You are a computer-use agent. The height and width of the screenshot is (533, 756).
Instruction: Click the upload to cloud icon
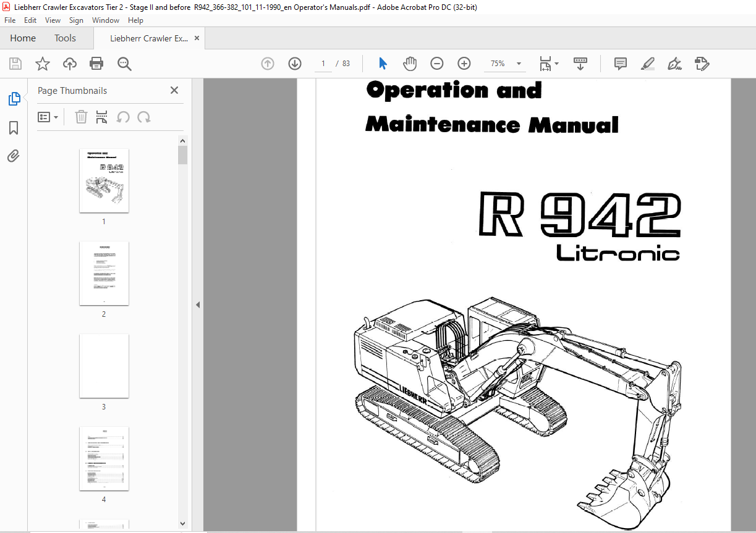click(70, 64)
